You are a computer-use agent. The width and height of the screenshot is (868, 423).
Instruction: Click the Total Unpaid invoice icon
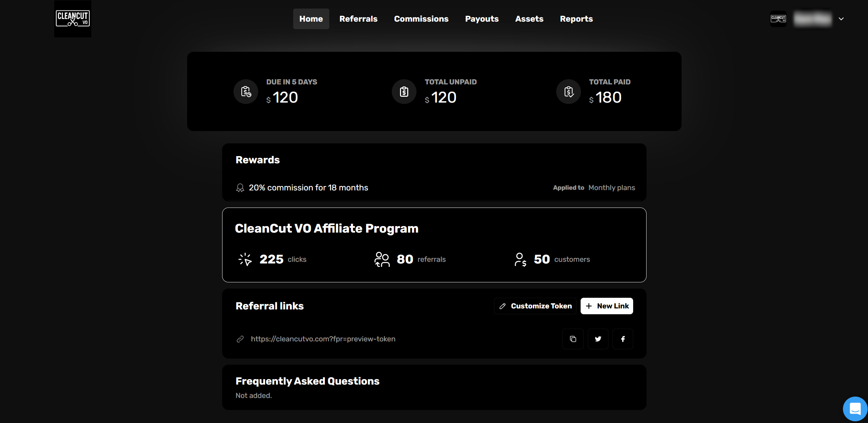(x=404, y=92)
